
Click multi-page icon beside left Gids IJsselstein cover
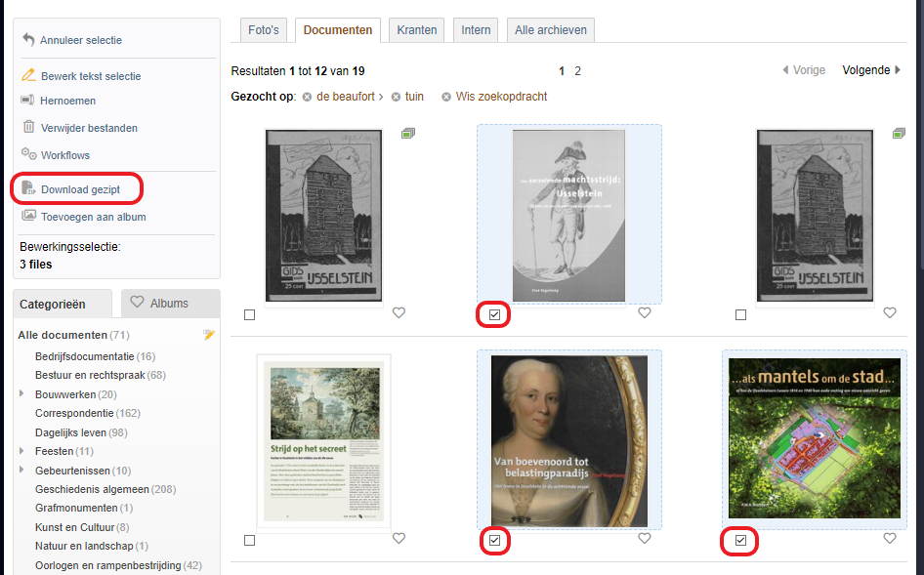coord(408,134)
